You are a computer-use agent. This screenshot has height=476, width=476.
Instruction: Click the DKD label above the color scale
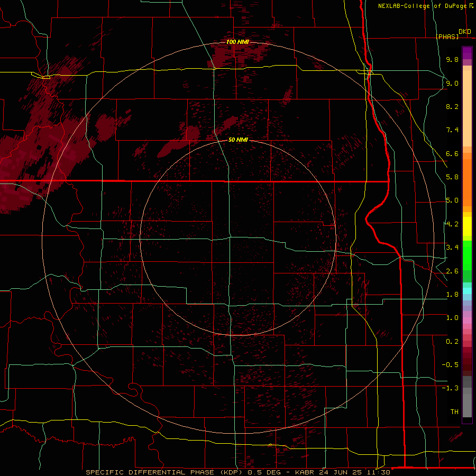(x=465, y=32)
